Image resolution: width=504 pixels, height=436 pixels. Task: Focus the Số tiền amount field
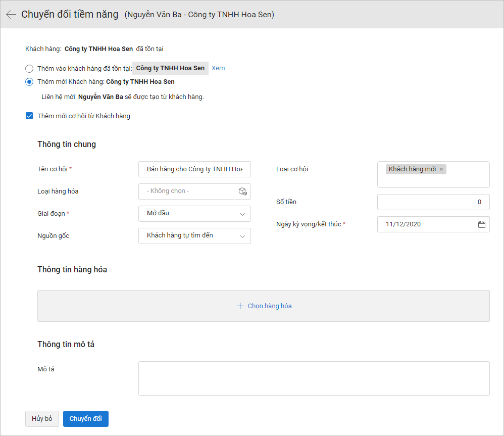point(433,202)
